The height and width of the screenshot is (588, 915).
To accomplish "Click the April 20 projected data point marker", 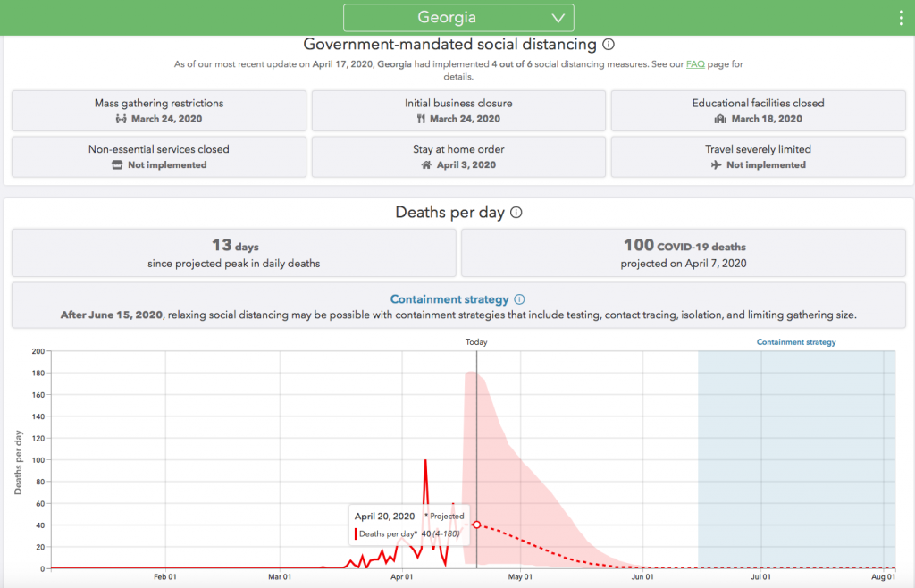I will 476,525.
